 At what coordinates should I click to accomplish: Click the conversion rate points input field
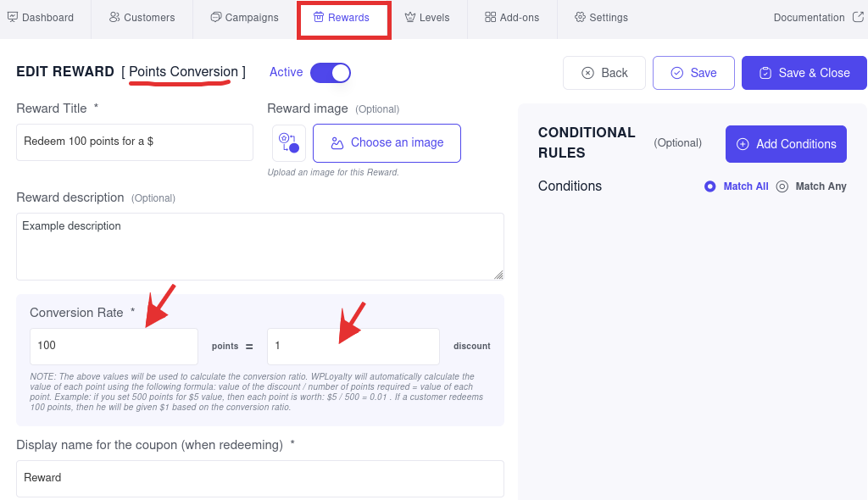114,346
